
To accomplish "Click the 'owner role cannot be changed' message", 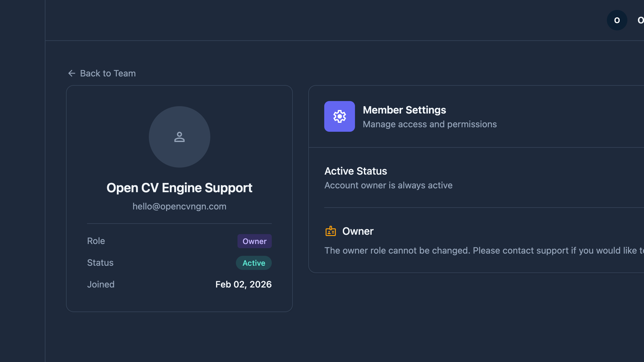I will pyautogui.click(x=480, y=250).
